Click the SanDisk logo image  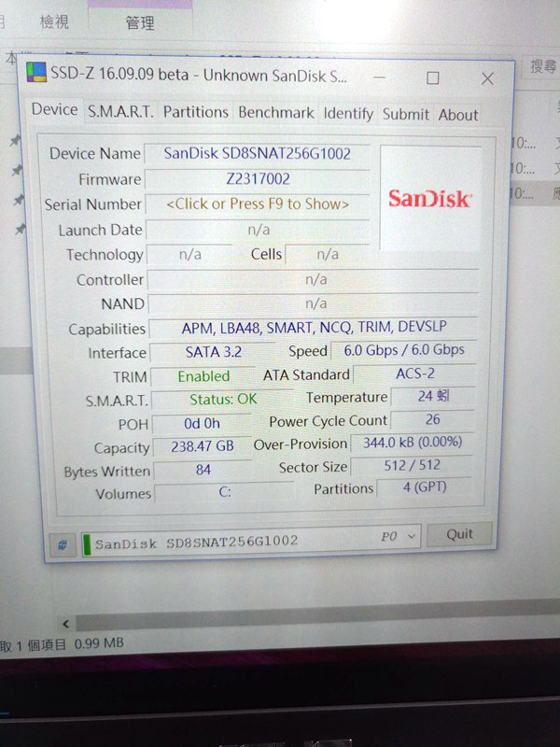pyautogui.click(x=429, y=198)
